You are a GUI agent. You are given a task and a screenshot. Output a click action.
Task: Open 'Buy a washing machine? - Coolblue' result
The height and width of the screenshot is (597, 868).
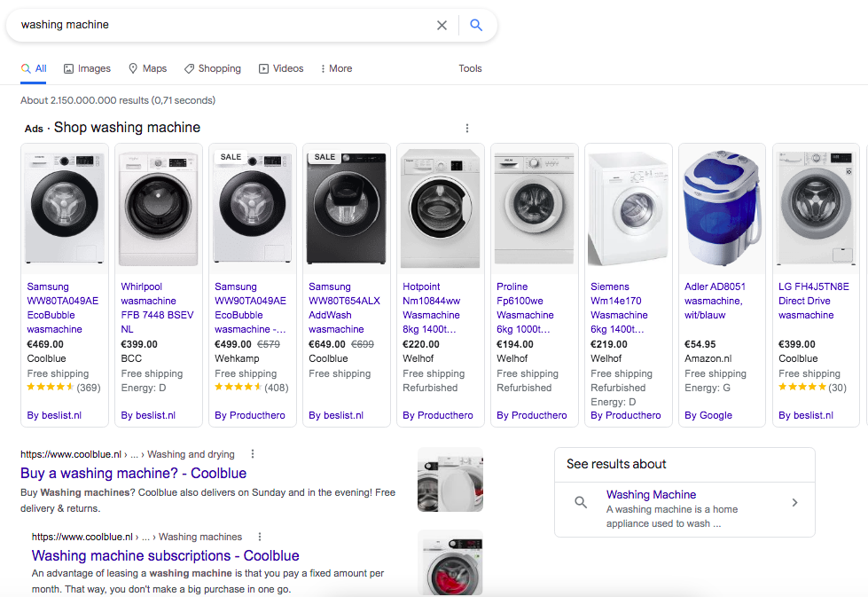coord(133,474)
